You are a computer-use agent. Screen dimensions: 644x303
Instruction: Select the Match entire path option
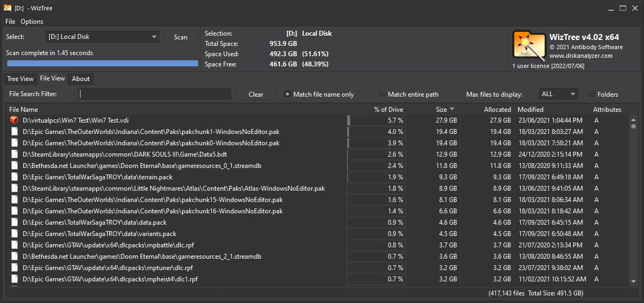tap(383, 95)
